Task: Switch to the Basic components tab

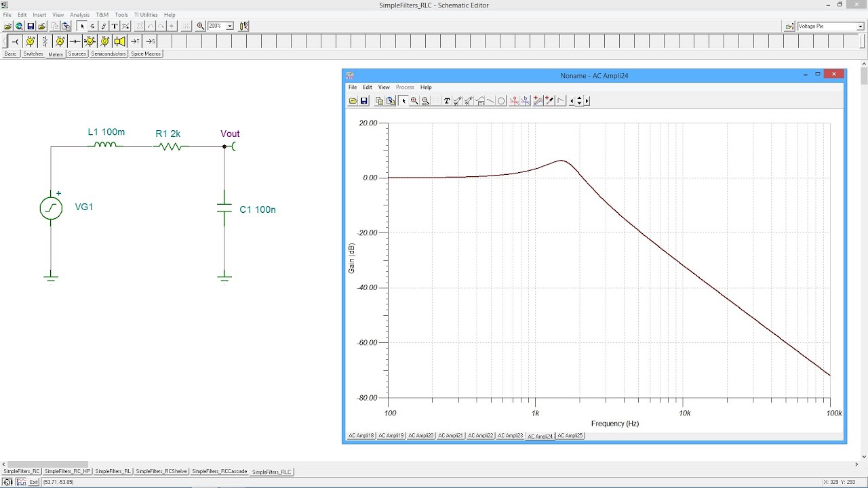Action: click(10, 54)
